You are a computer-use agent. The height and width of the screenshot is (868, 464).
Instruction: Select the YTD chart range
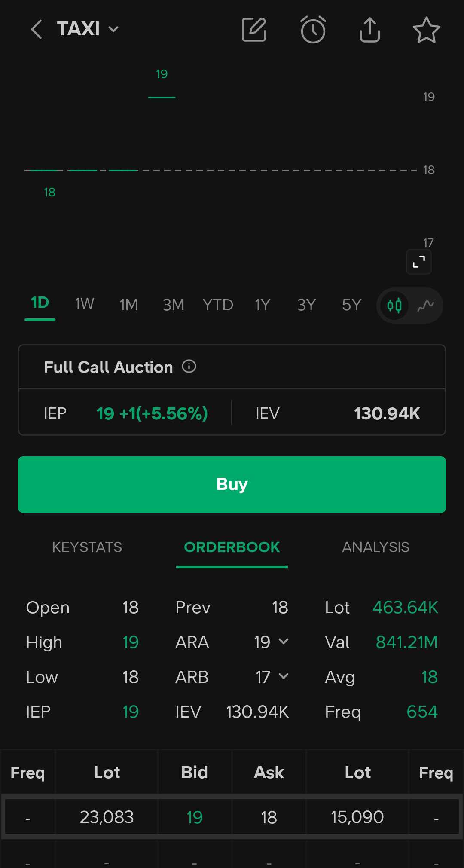point(218,305)
